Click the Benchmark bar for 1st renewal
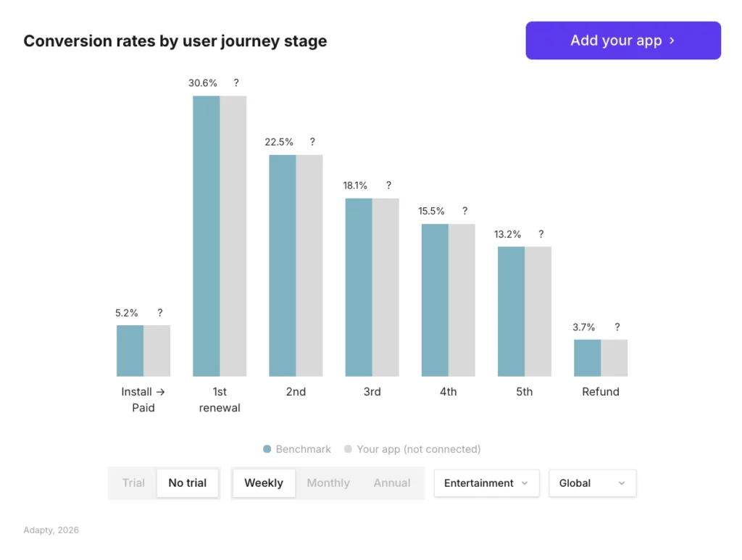Image resolution: width=742 pixels, height=560 pixels. click(205, 232)
